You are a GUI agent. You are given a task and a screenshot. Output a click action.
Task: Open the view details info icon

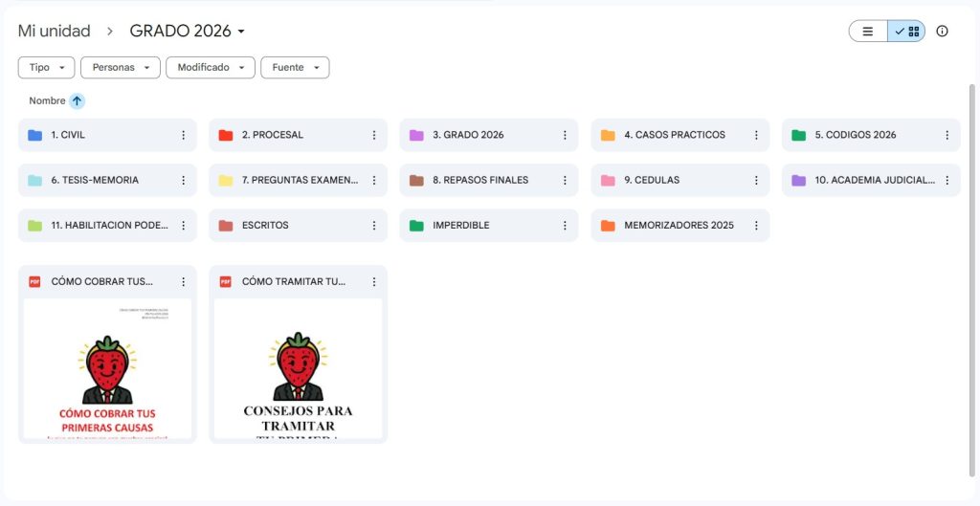(942, 32)
